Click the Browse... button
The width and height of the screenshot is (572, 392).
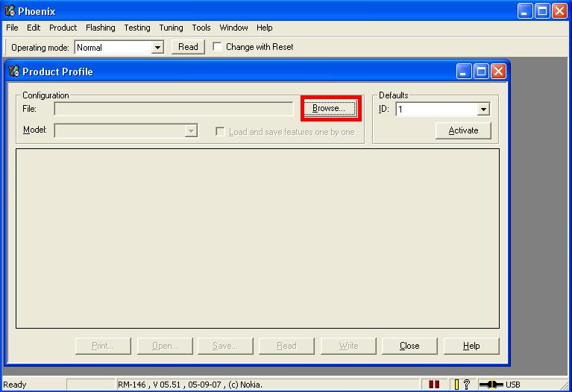[328, 109]
